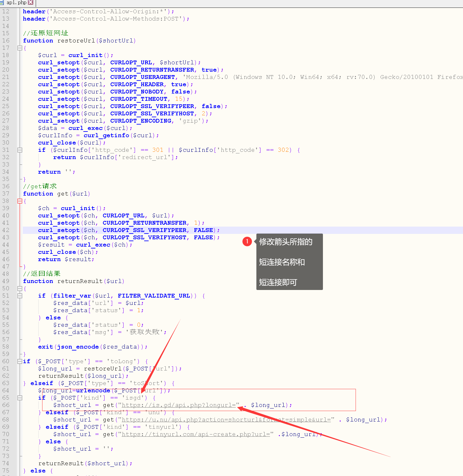Click the json_encode function call
This screenshot has height=476, width=463.
coord(78,347)
